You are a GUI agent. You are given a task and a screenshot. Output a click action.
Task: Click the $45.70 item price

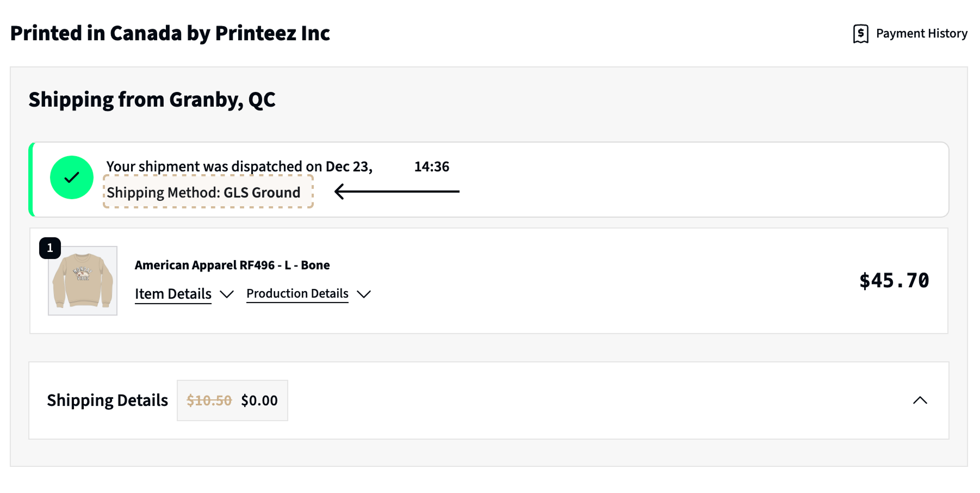(x=894, y=281)
